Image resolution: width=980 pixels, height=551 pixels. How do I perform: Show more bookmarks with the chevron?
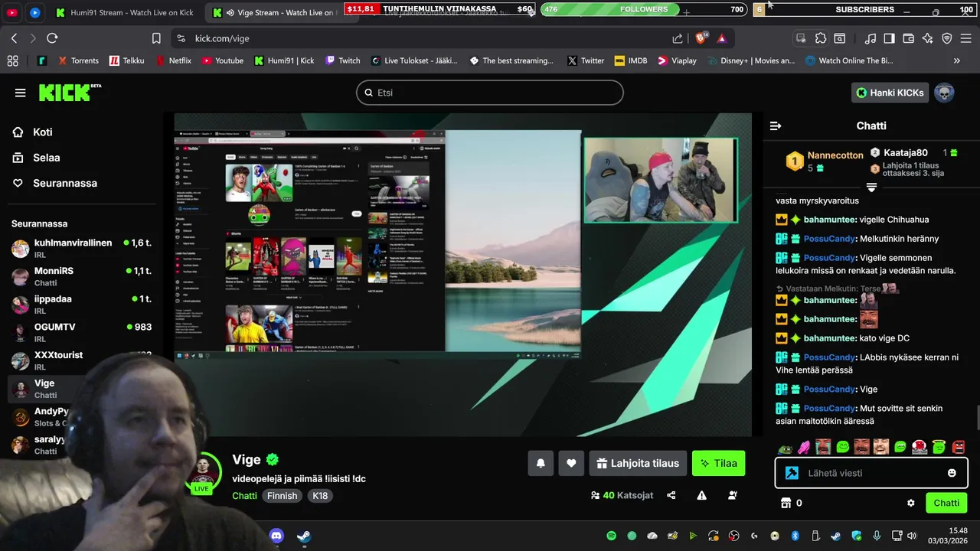[x=957, y=60]
